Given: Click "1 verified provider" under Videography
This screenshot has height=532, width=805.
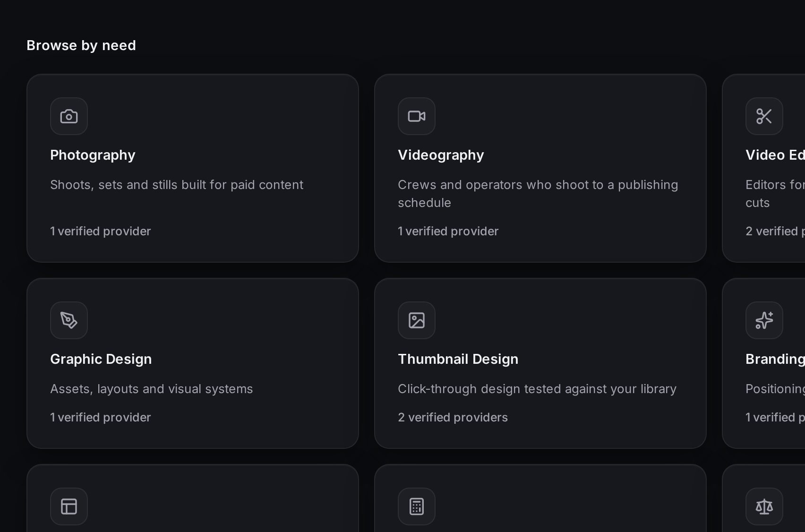Looking at the screenshot, I should tap(448, 231).
